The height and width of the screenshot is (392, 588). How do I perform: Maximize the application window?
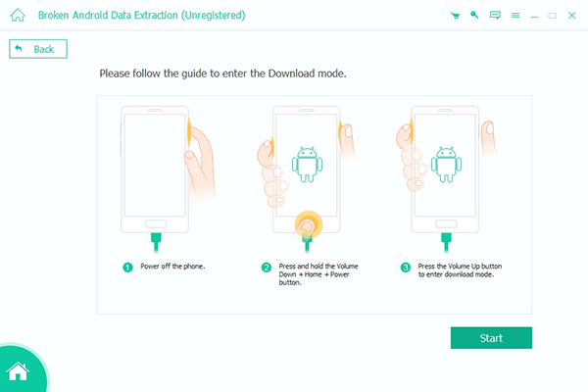coord(552,16)
